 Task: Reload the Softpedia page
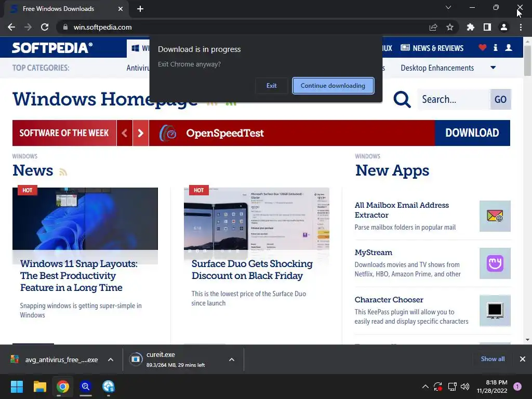click(x=45, y=27)
